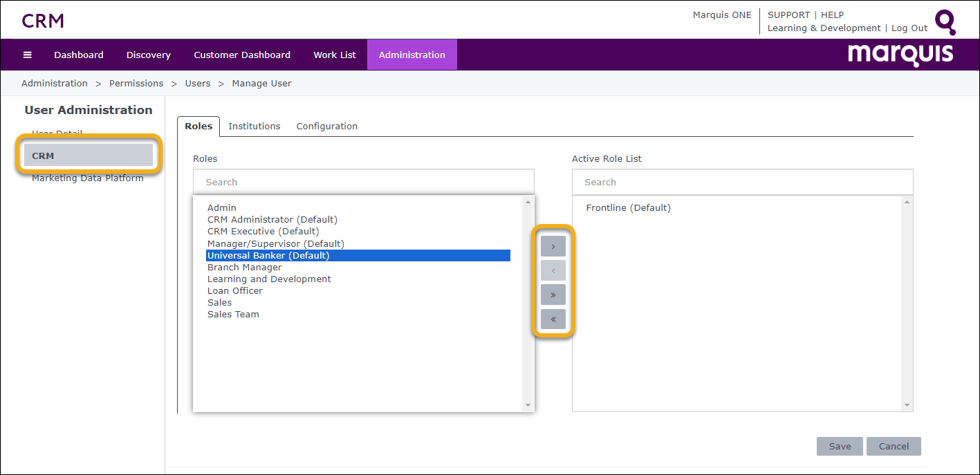This screenshot has height=475, width=980.
Task: Select Frontline (Default) in Active Role List
Action: (628, 208)
